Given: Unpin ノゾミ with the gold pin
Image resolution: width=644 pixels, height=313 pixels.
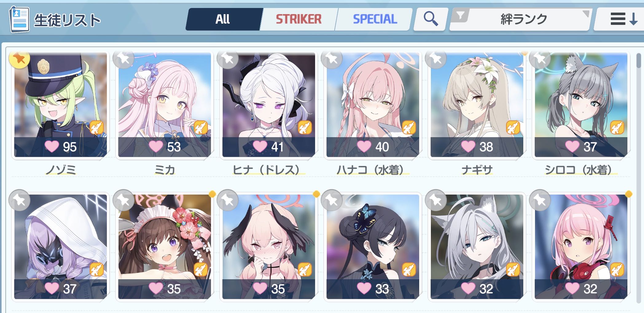Looking at the screenshot, I should [19, 58].
